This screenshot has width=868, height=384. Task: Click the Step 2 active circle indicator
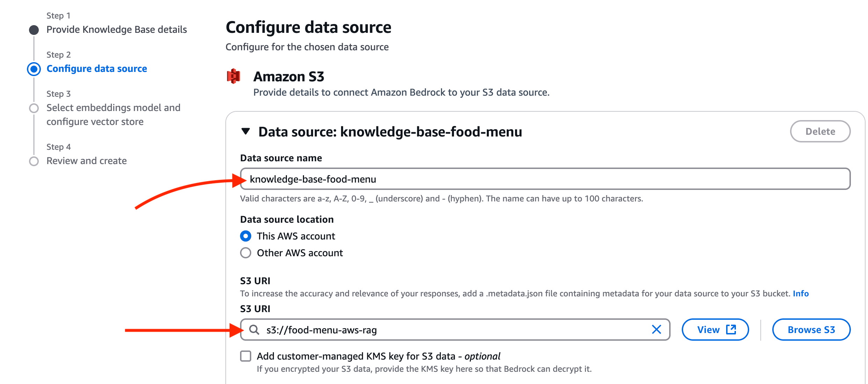(34, 69)
